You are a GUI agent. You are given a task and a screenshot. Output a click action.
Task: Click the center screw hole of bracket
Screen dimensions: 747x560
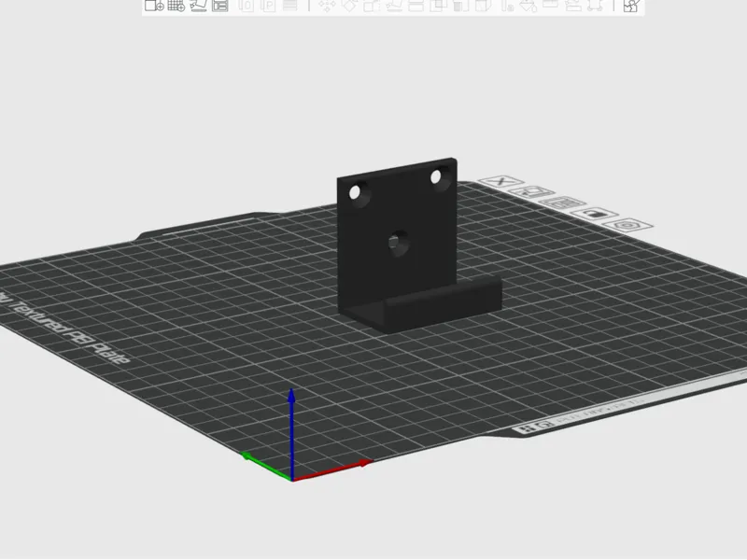coord(397,243)
